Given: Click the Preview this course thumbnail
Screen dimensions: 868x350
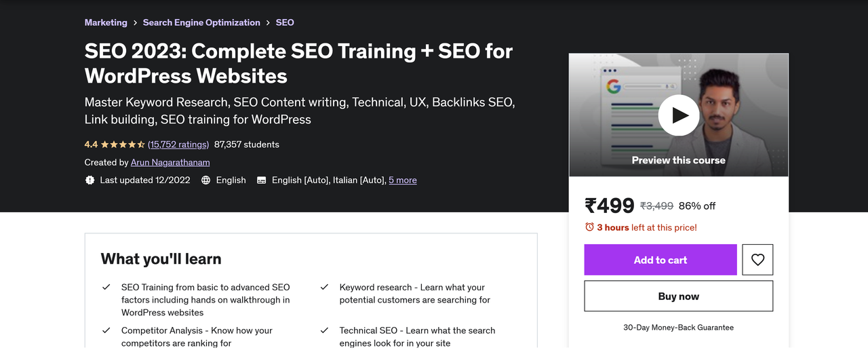Looking at the screenshot, I should point(679,115).
